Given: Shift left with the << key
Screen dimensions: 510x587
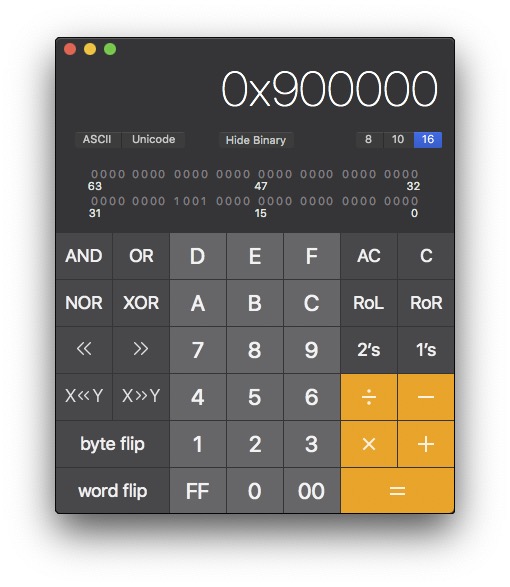Looking at the screenshot, I should [84, 350].
